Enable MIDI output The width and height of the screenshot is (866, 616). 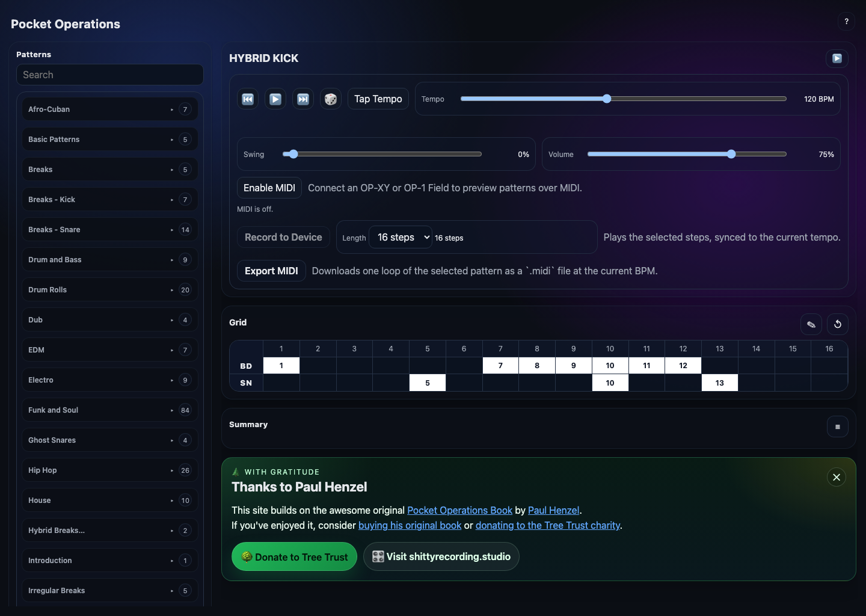tap(269, 188)
